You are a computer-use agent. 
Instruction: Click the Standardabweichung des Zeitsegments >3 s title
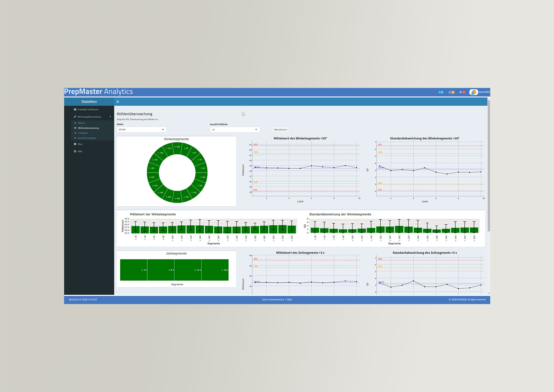tap(425, 253)
